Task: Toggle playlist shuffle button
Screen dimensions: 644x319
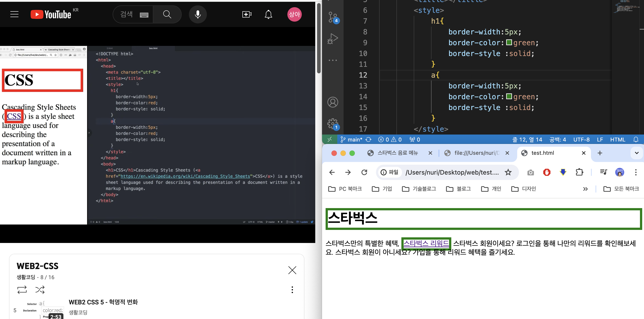Action: coord(40,290)
